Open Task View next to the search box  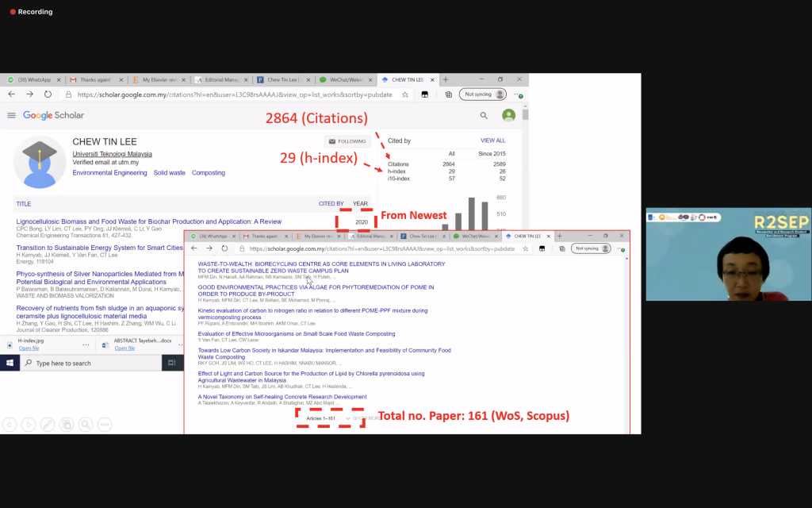[x=171, y=363]
